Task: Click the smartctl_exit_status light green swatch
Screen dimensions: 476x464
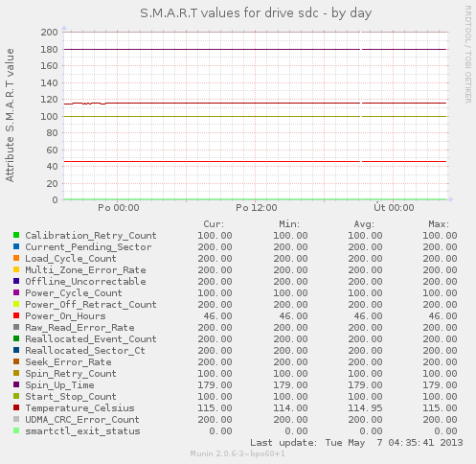Action: pyautogui.click(x=16, y=430)
